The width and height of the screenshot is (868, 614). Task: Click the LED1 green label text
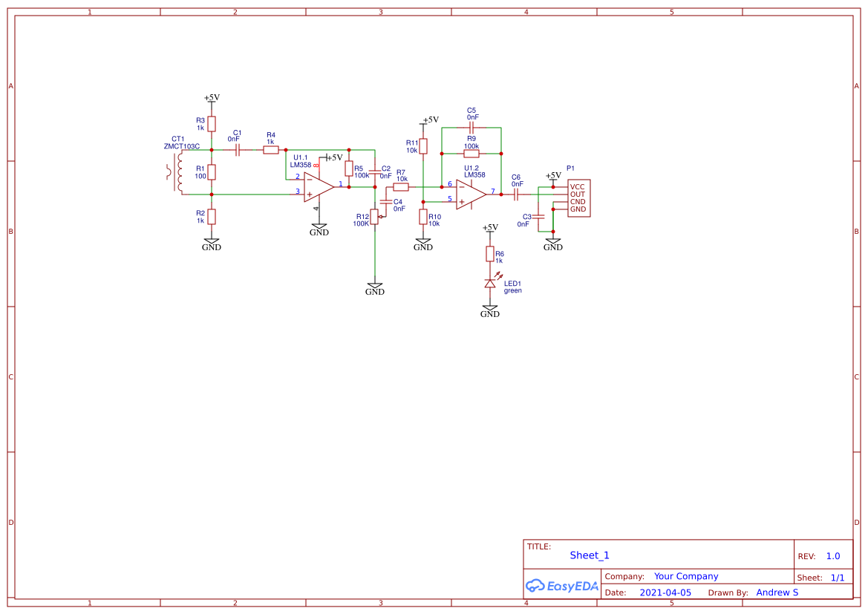coord(512,287)
